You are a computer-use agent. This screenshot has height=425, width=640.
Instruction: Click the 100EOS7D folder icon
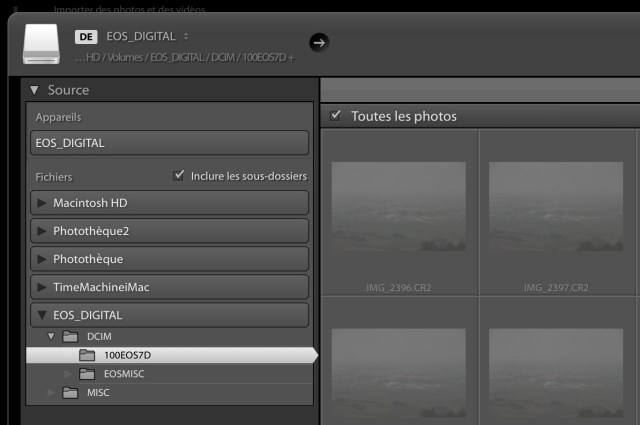click(87, 355)
